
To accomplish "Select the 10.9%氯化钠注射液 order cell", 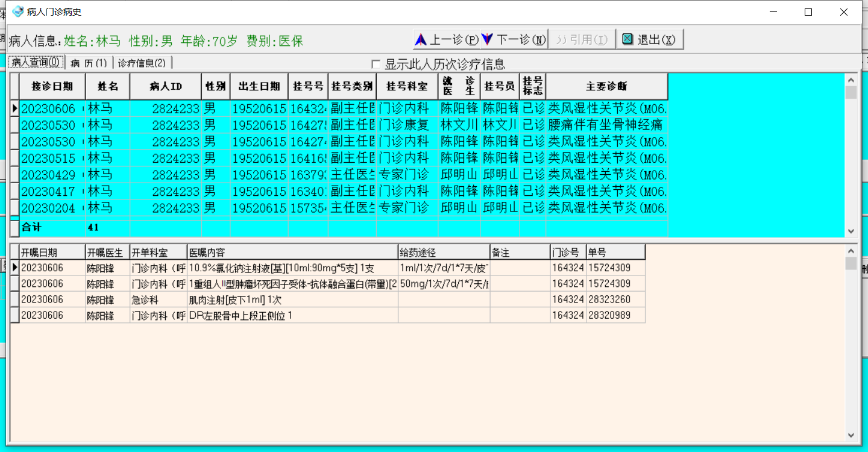I will pos(293,268).
